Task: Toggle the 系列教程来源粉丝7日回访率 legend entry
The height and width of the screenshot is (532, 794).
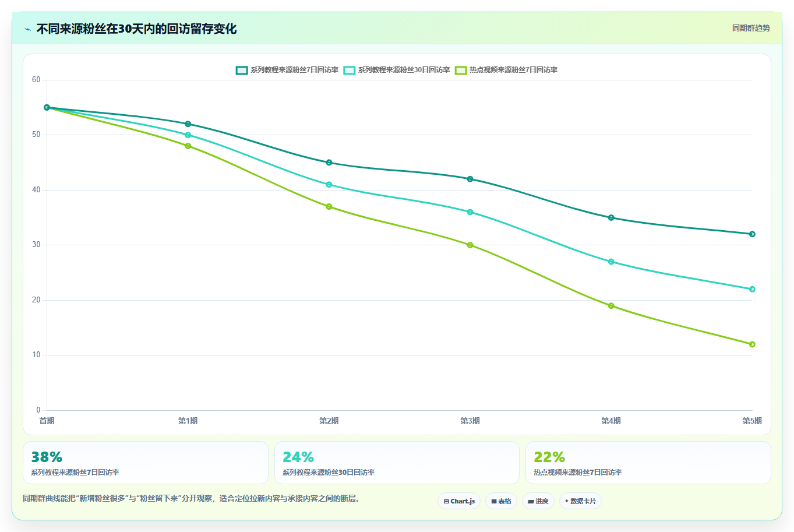Action: [287, 70]
